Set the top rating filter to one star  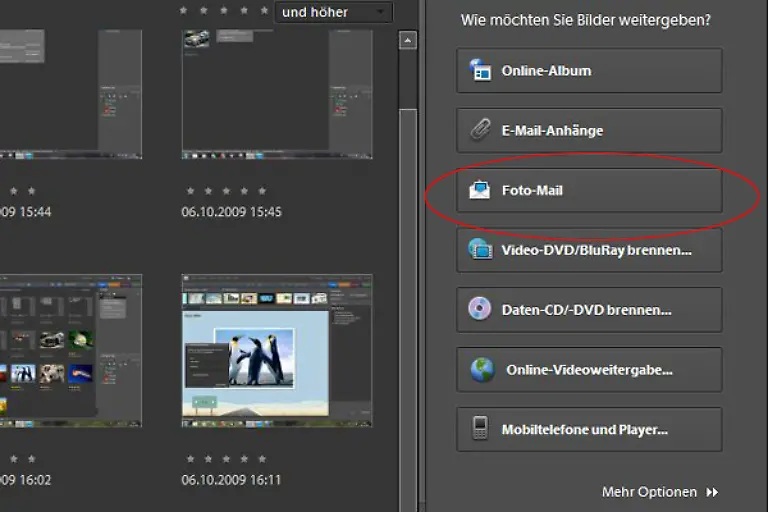(x=182, y=10)
